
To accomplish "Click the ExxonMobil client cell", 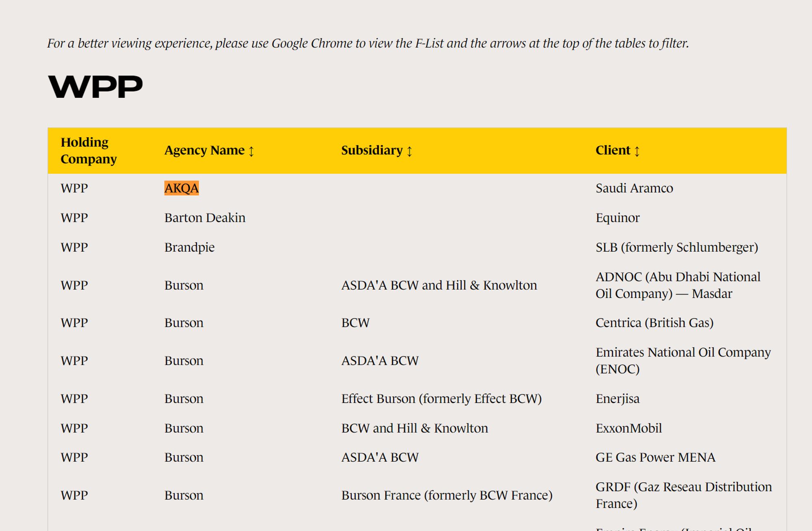I will [628, 428].
